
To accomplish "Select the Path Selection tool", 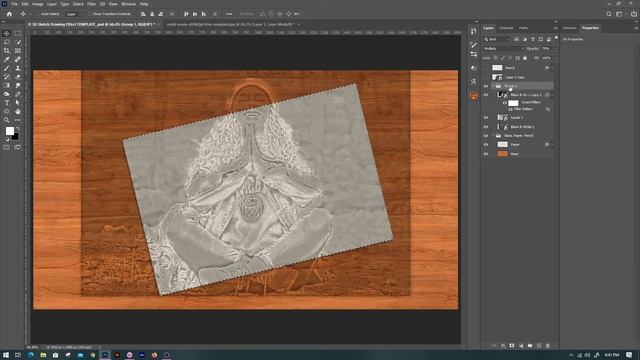I will pyautogui.click(x=18, y=102).
